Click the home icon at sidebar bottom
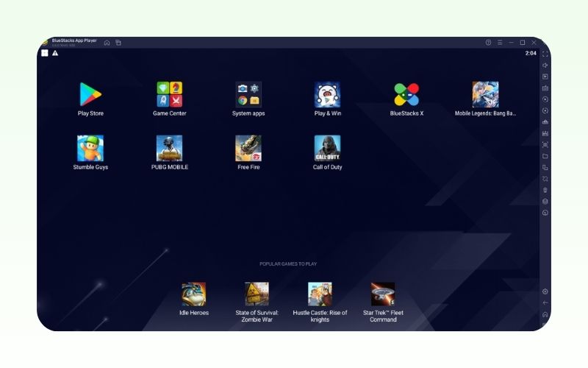 click(545, 314)
